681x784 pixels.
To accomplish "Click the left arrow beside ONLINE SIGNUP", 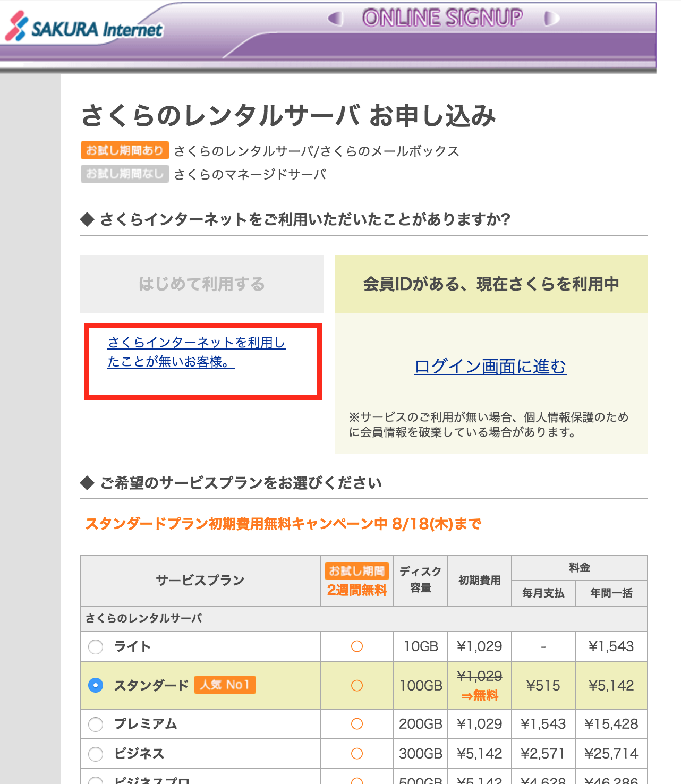I will click(x=335, y=19).
